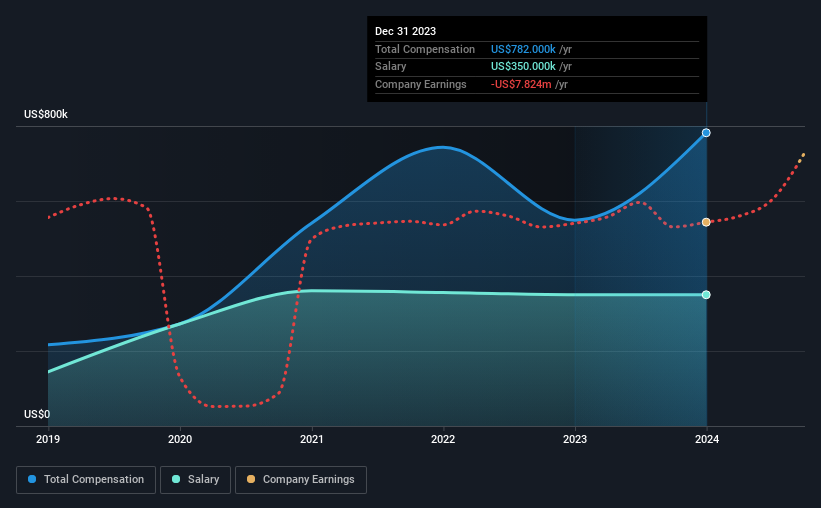Click the 2024 x-axis label
The width and height of the screenshot is (821, 508).
click(x=707, y=439)
